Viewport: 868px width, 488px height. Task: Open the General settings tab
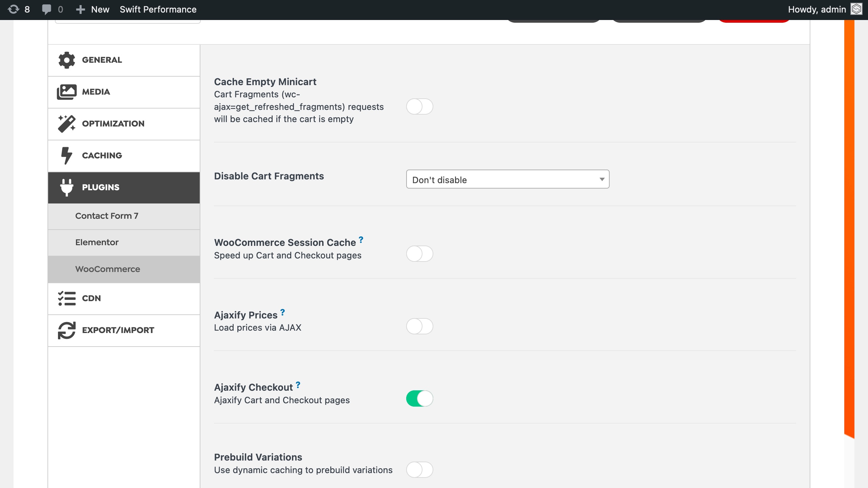point(124,60)
